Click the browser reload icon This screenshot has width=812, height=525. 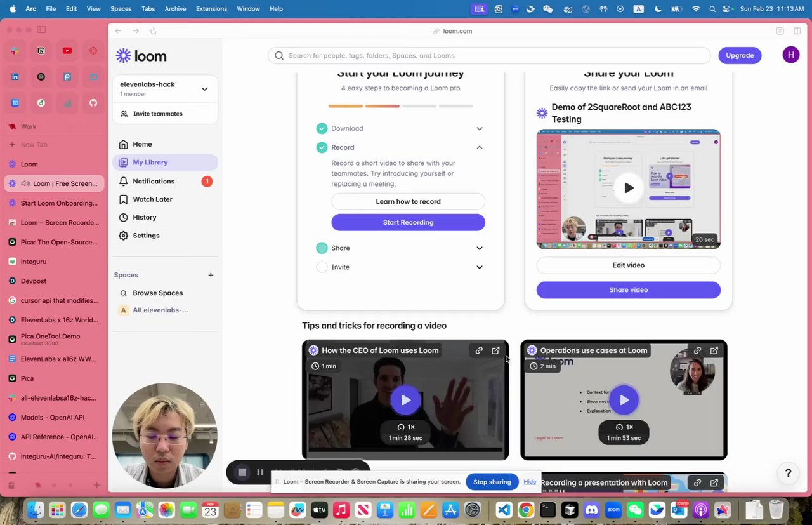pyautogui.click(x=153, y=31)
